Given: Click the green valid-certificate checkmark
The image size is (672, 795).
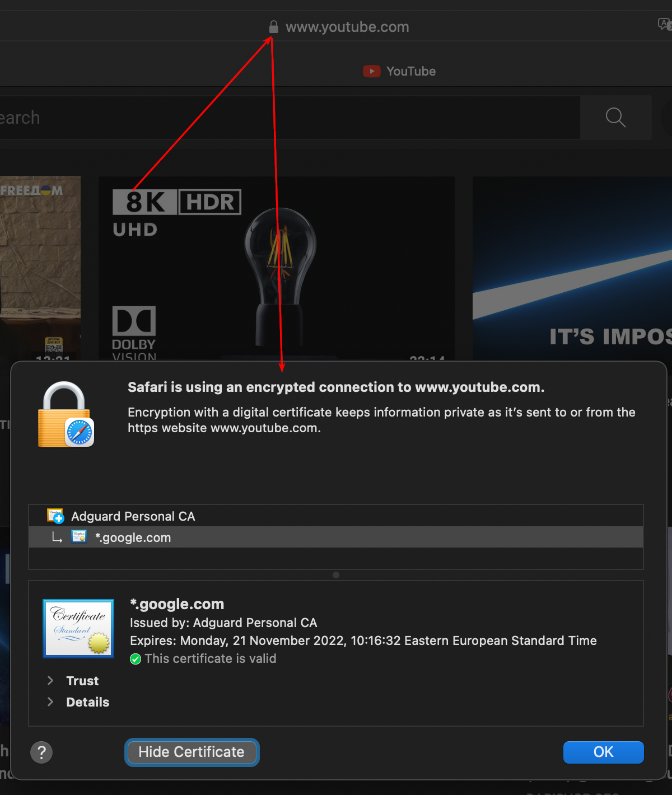Looking at the screenshot, I should tap(136, 659).
